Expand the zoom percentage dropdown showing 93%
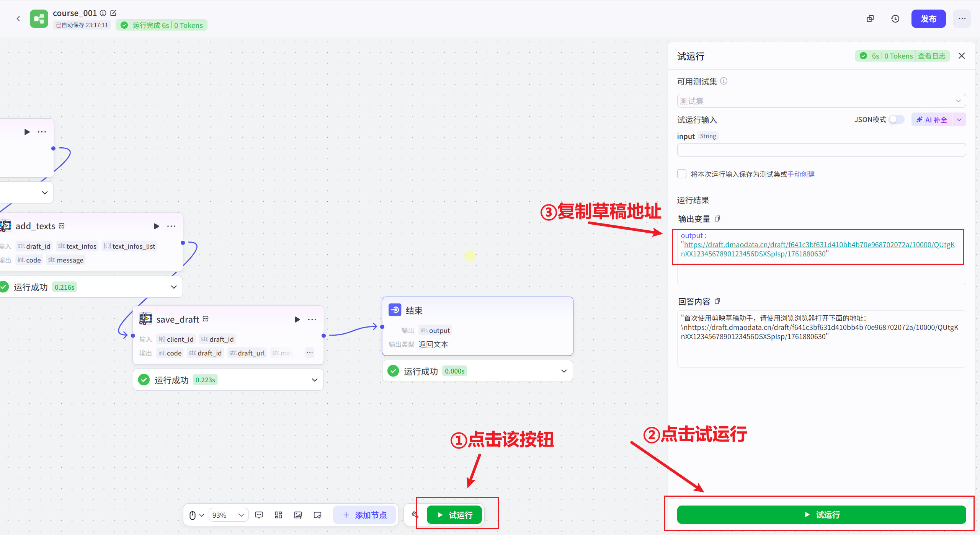Image resolution: width=980 pixels, height=535 pixels. pyautogui.click(x=241, y=515)
